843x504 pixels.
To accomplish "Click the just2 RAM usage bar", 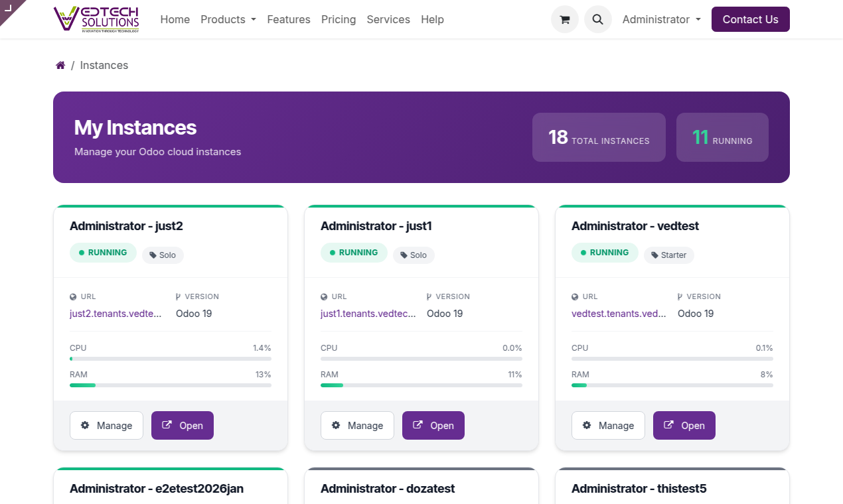I will pos(171,385).
